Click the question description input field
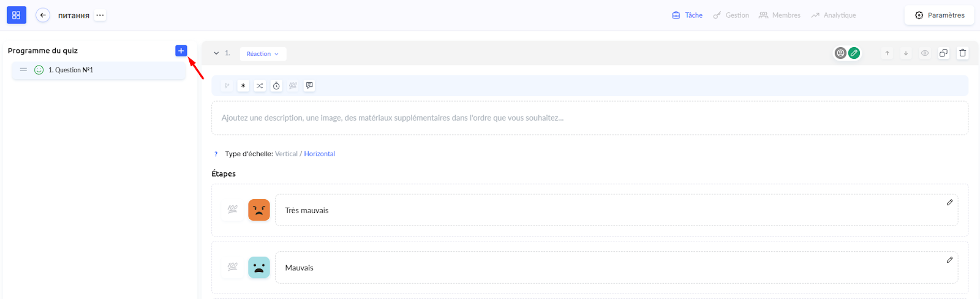Viewport: 980px width, 299px height. 589,118
